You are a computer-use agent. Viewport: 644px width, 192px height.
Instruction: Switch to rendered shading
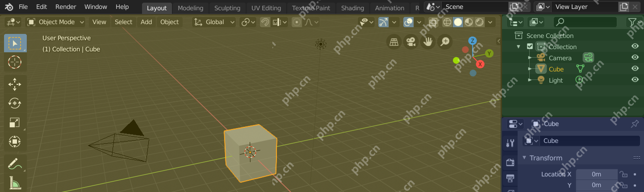tap(479, 22)
